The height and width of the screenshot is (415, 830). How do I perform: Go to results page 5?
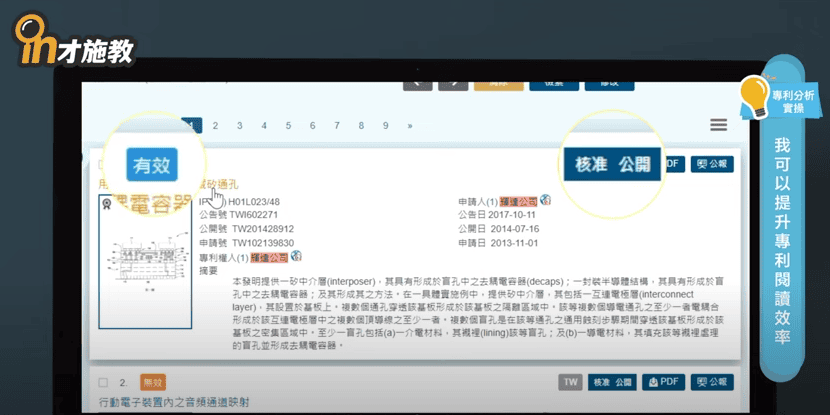click(288, 126)
